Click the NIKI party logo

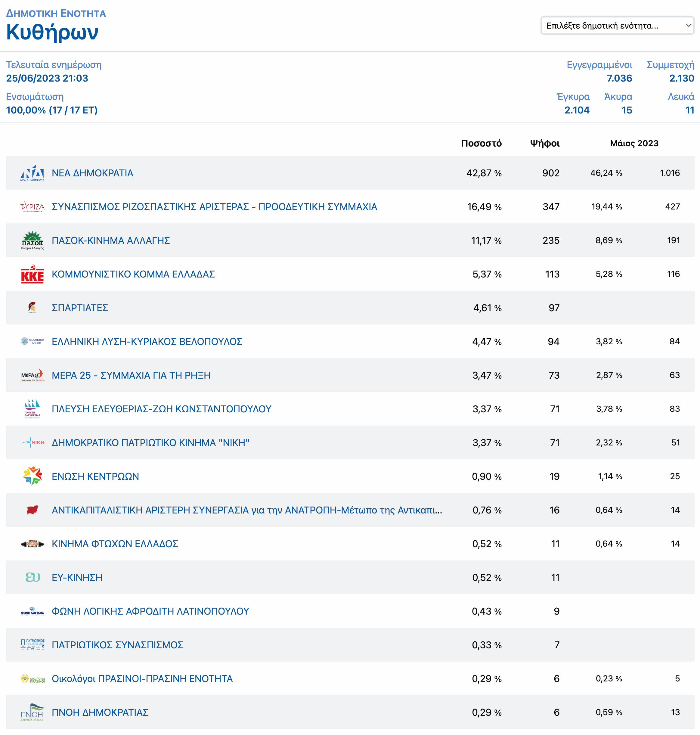coord(32,442)
